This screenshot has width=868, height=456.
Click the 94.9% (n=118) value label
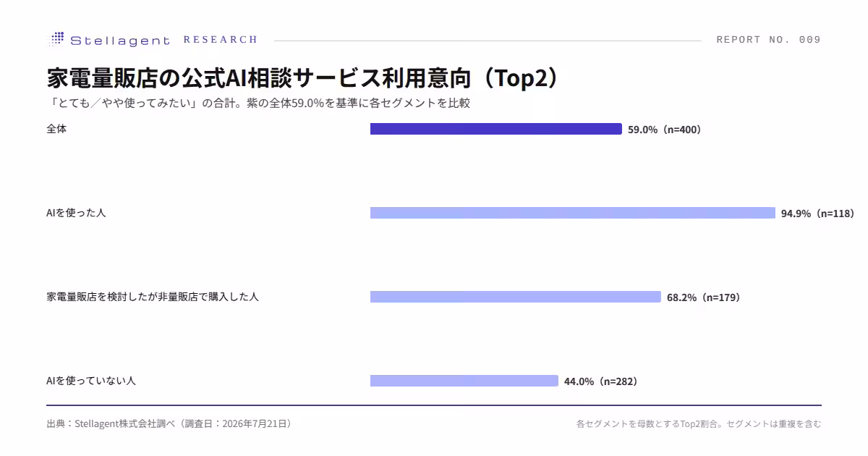coord(818,214)
